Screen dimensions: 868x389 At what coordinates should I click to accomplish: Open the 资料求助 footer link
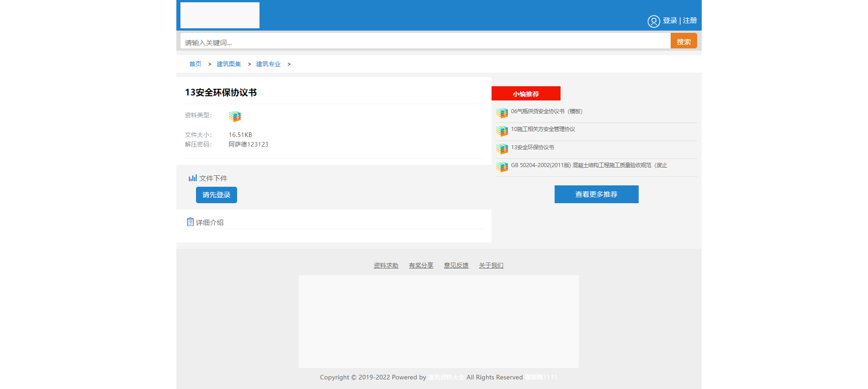(386, 265)
